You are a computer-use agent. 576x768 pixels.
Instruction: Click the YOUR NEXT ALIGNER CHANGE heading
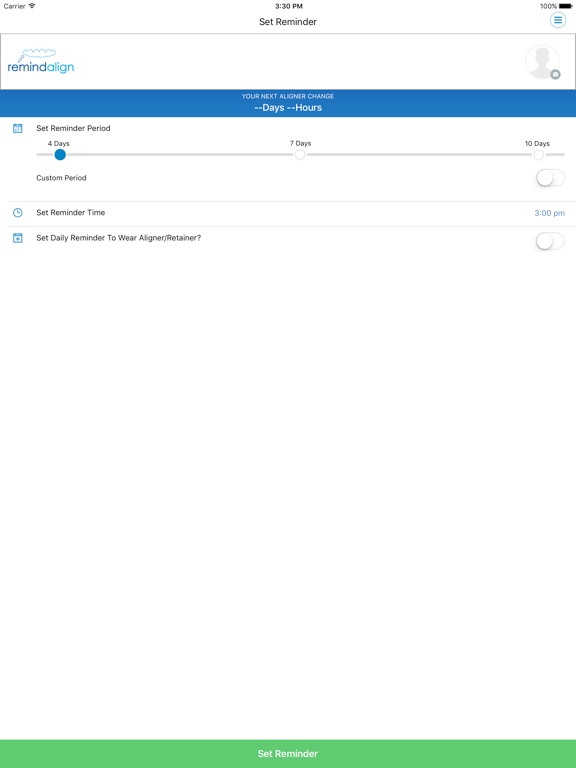(288, 96)
